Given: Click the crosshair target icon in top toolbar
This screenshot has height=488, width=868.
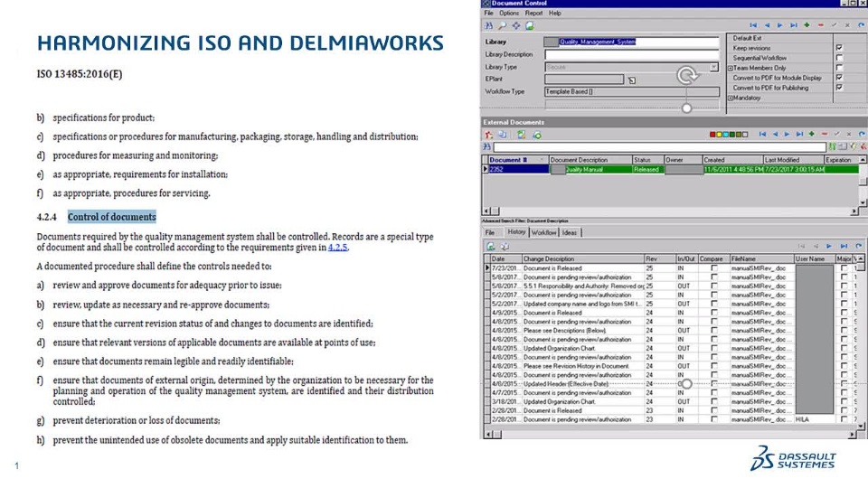Looking at the screenshot, I should click(x=516, y=25).
